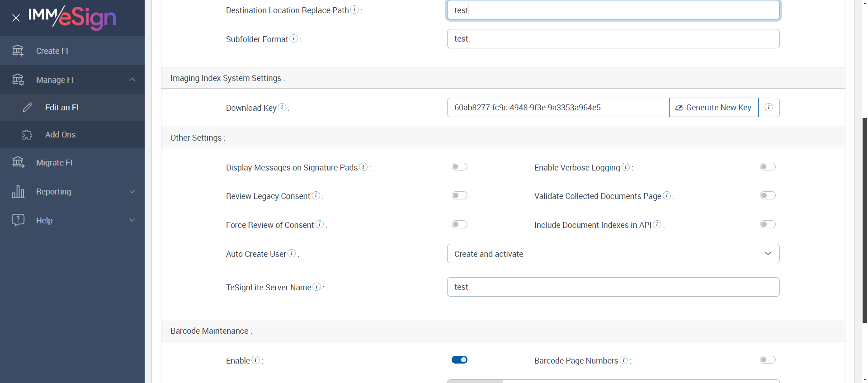Open the Auto Create User dropdown
The image size is (868, 383).
[x=613, y=254]
